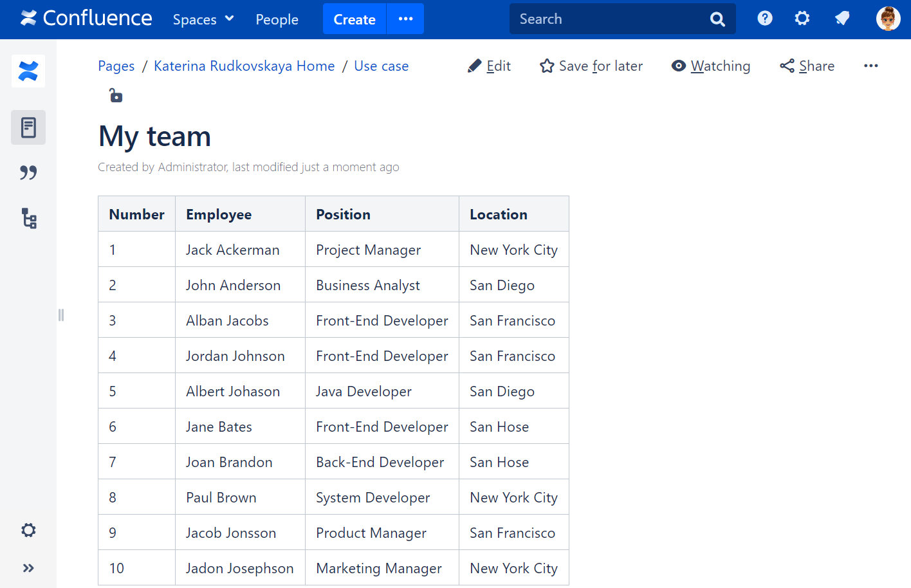Open page tree icon in sidebar
The width and height of the screenshot is (911, 588).
[x=28, y=219]
